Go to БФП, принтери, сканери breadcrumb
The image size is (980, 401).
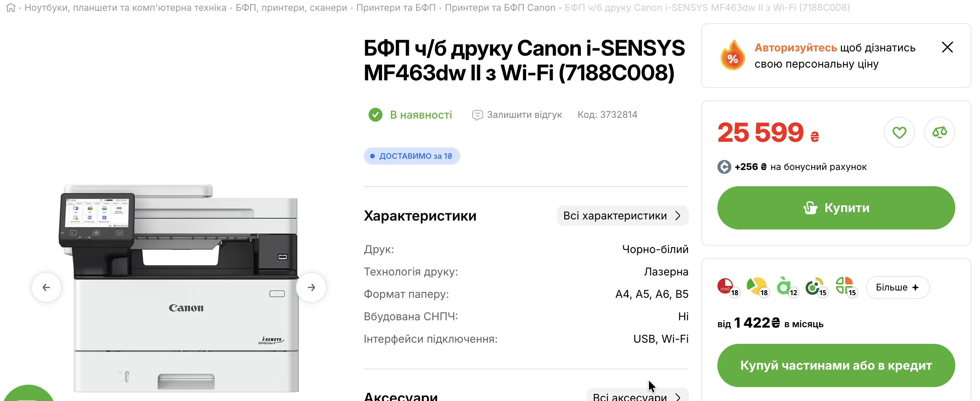point(291,8)
